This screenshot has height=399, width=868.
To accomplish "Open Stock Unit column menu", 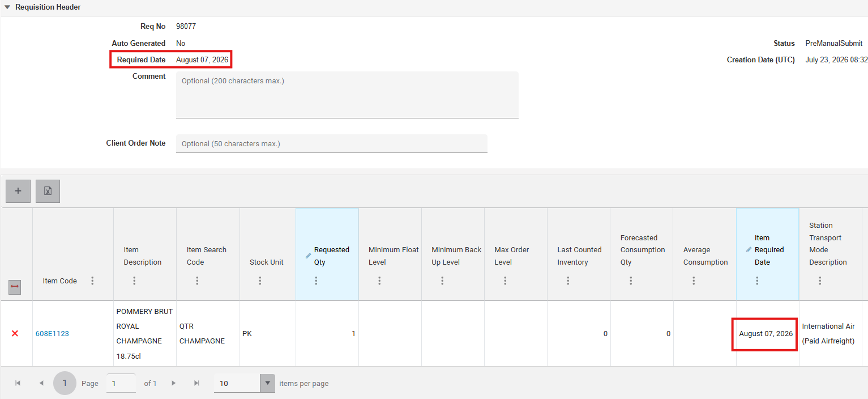I will (260, 281).
